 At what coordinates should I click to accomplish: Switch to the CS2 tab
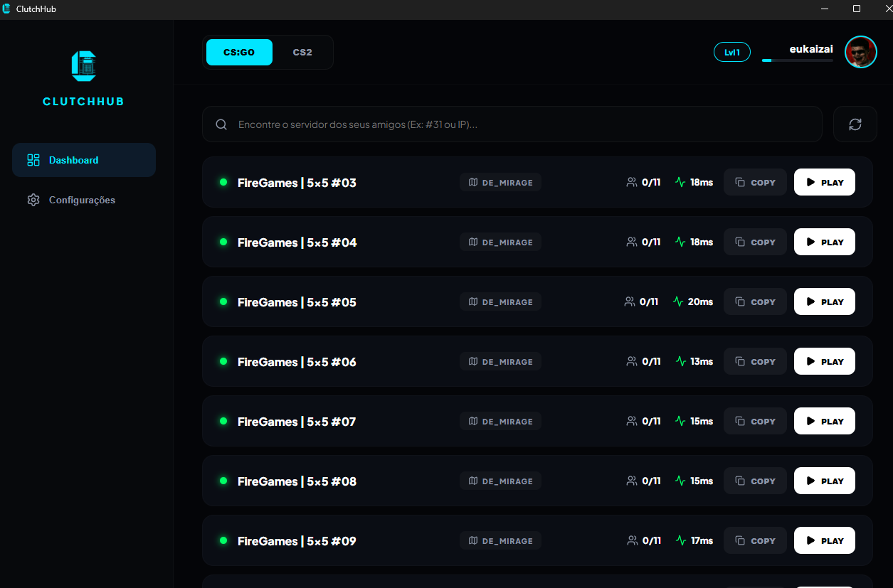(x=302, y=52)
